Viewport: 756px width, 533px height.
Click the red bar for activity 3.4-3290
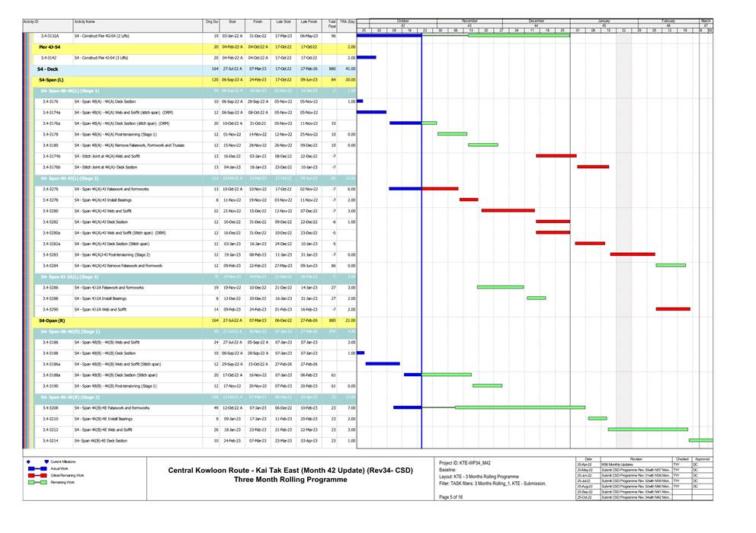click(673, 309)
